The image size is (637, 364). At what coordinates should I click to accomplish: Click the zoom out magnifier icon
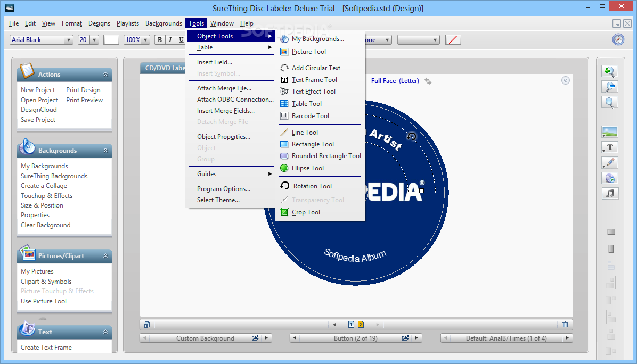pyautogui.click(x=609, y=87)
